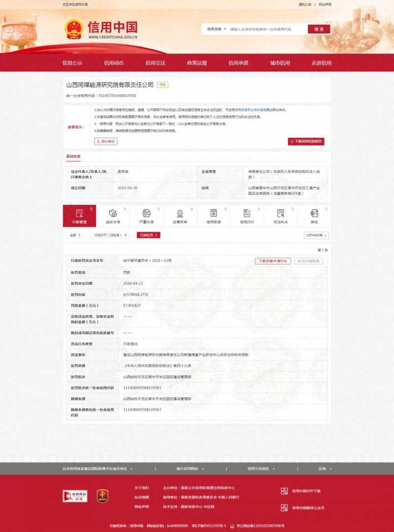
Task: Click inside the credit code search field
Action: (x=261, y=28)
